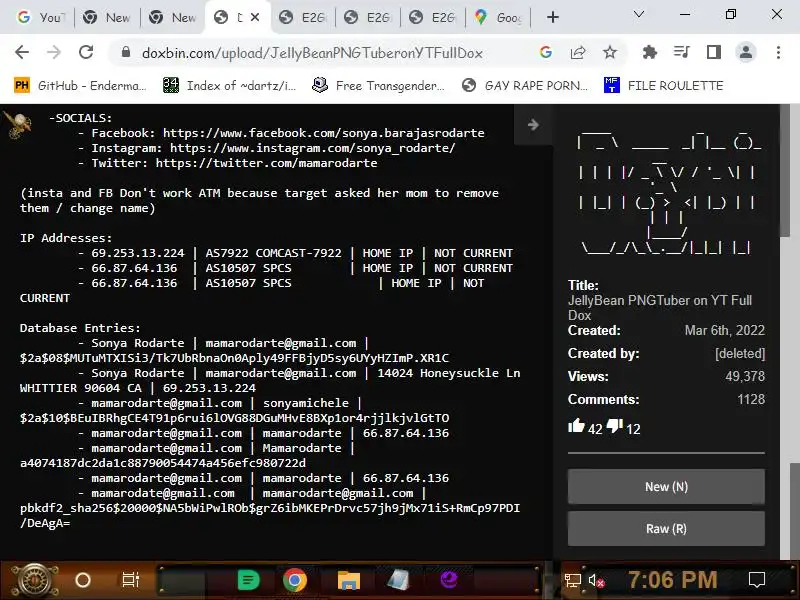Open the Extensions puzzle-piece menu
The height and width of the screenshot is (600, 800).
click(649, 52)
